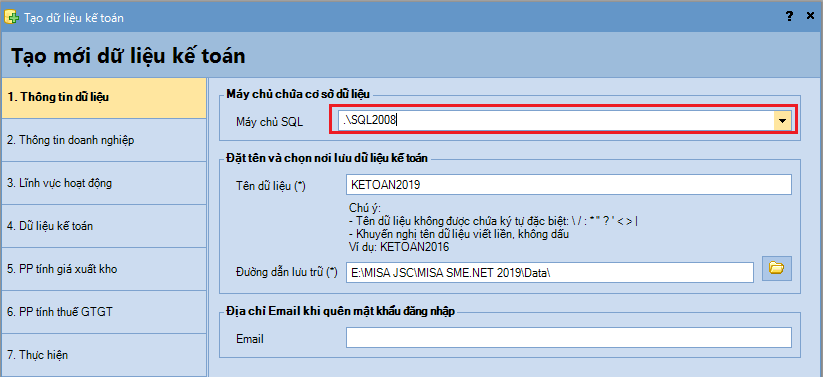Click the 'Chú ý:' note label
Viewport: 823px width, 377px height.
coord(365,208)
